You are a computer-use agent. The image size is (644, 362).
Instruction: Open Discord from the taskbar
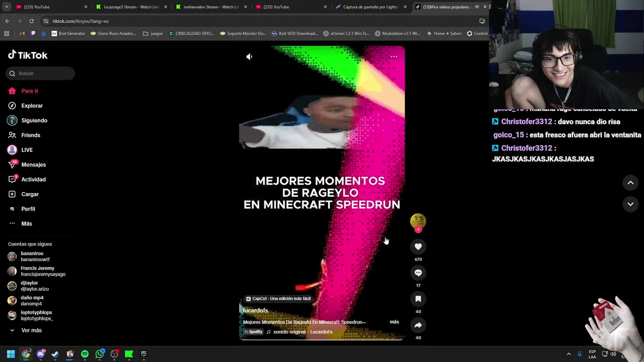tap(40, 354)
